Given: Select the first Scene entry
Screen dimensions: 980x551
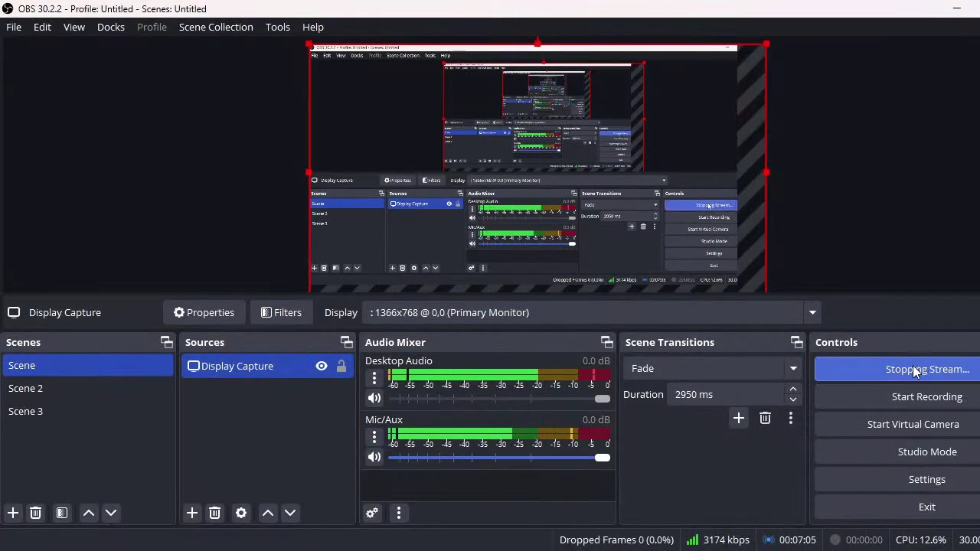Looking at the screenshot, I should point(88,365).
